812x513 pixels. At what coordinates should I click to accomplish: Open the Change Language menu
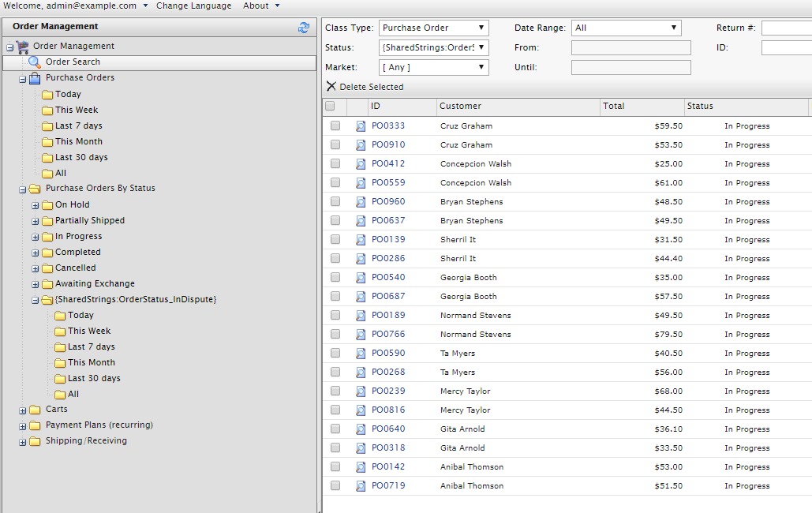(x=193, y=6)
